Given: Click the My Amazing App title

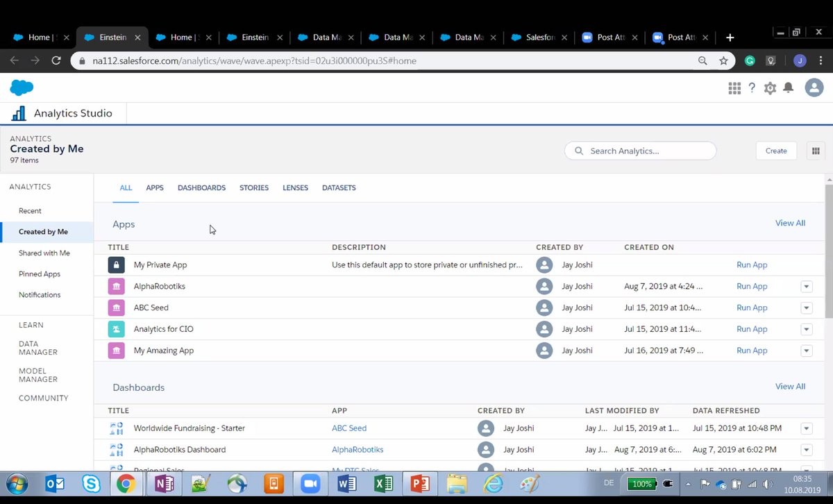Looking at the screenshot, I should (x=164, y=351).
